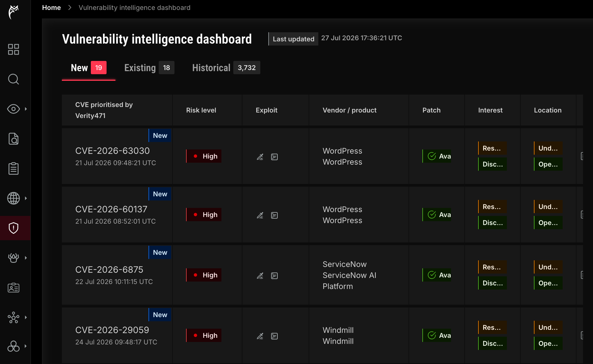Click Ope... location tag for CVE-2026-60137
Screen dimensions: 593x364
548,223
